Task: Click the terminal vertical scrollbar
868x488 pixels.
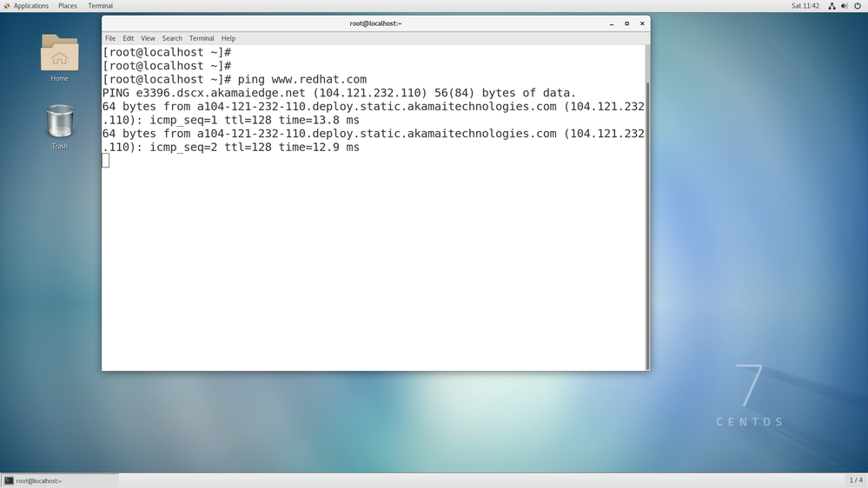Action: click(646, 217)
